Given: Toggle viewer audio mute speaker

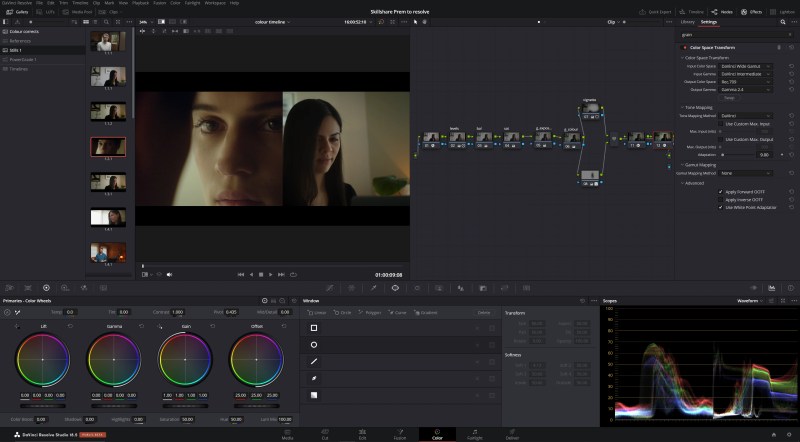Looking at the screenshot, I should 169,275.
